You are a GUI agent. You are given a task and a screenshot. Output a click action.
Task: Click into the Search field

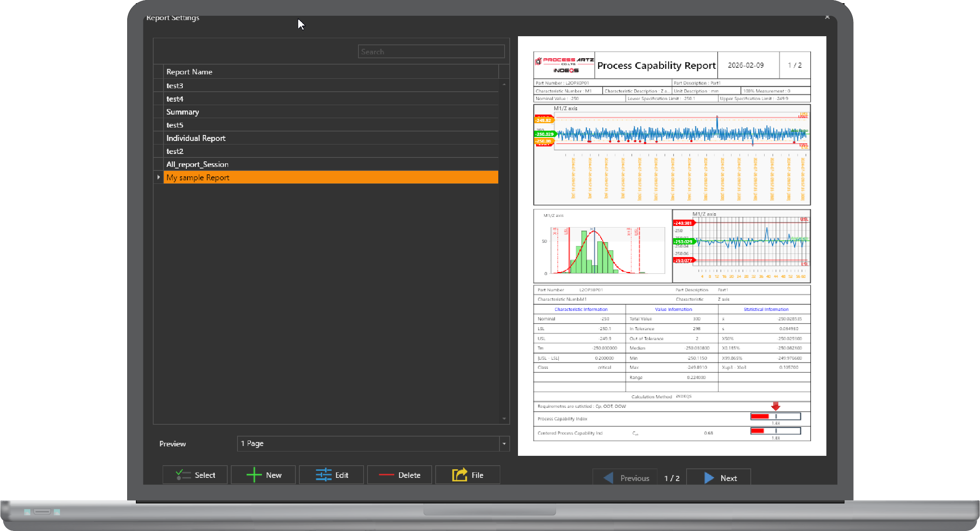(431, 52)
